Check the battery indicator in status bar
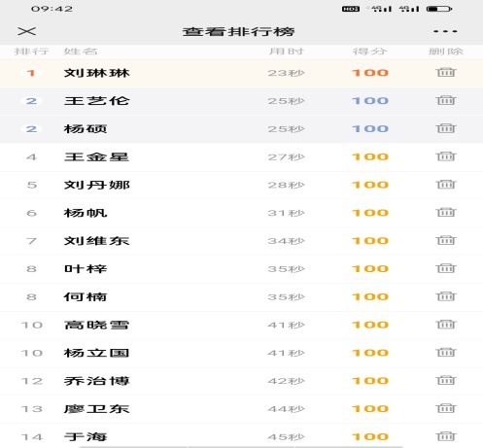This screenshot has width=483, height=448. point(439,9)
